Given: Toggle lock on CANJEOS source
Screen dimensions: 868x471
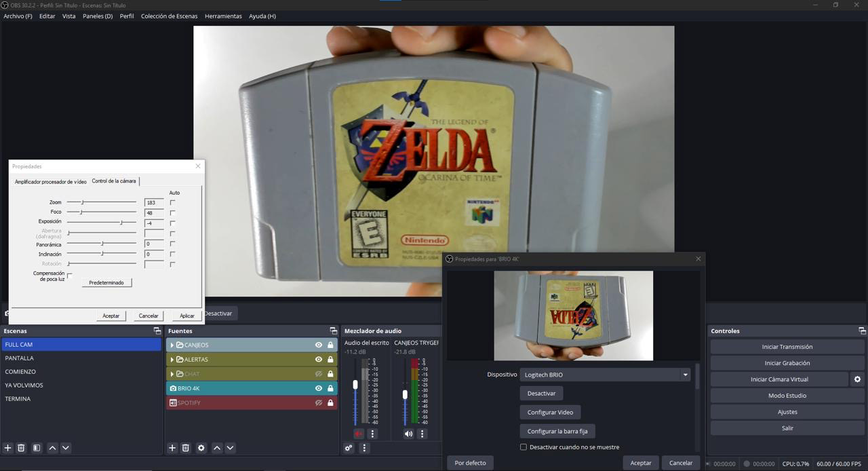Looking at the screenshot, I should point(330,345).
